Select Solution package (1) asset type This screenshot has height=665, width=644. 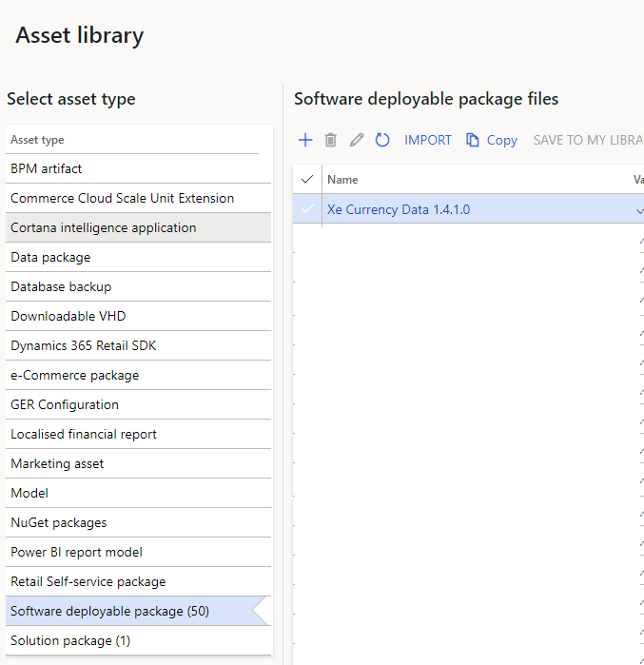click(70, 640)
